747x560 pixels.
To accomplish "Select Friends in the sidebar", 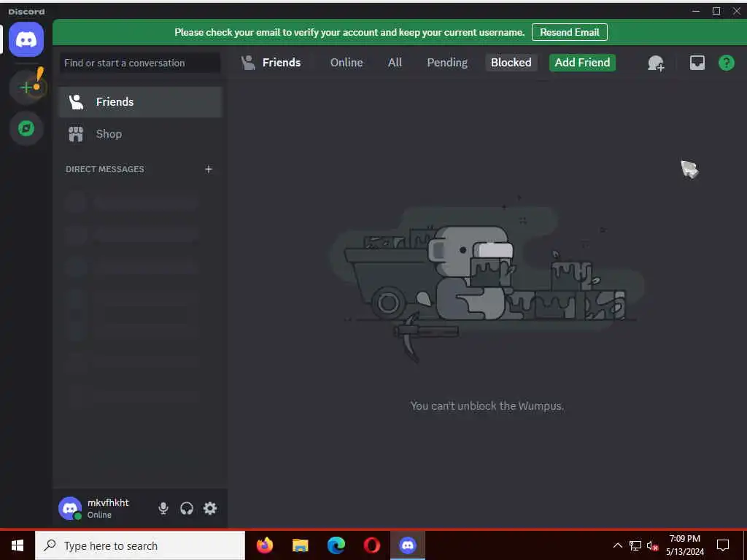I will point(141,102).
